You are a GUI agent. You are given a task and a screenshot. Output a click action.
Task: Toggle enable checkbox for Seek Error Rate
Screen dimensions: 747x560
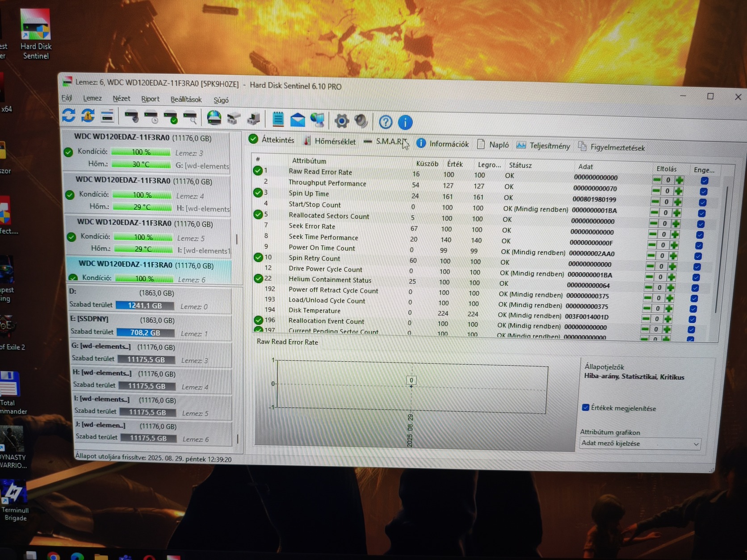coord(700,234)
